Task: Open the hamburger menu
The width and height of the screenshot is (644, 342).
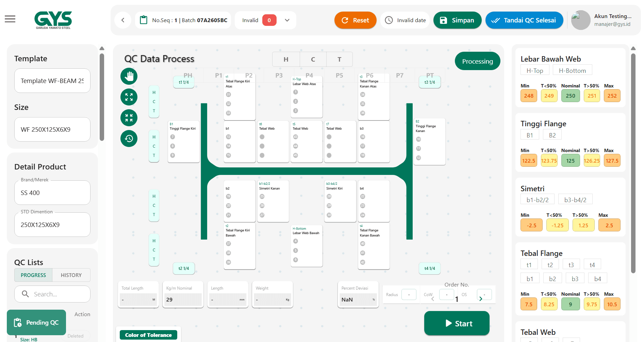Action: pyautogui.click(x=10, y=19)
